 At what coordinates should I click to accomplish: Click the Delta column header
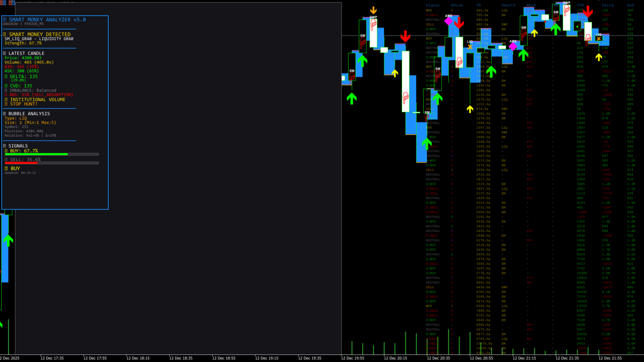(607, 5)
